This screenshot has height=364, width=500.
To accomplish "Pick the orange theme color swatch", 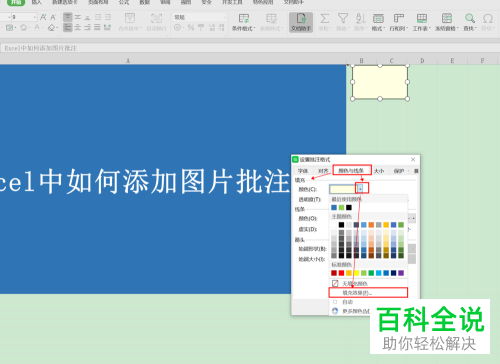I will [371, 225].
